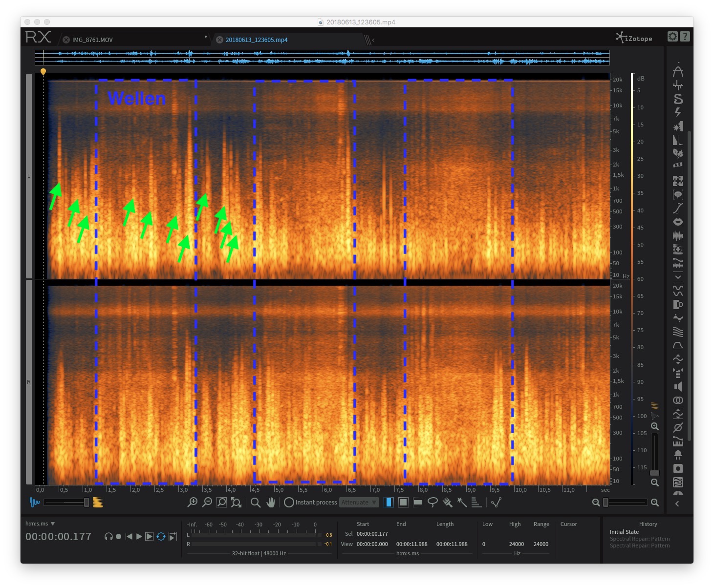Adjust the vertical frequency zoom slider
Viewport: 714px width, 588px height.
655,454
